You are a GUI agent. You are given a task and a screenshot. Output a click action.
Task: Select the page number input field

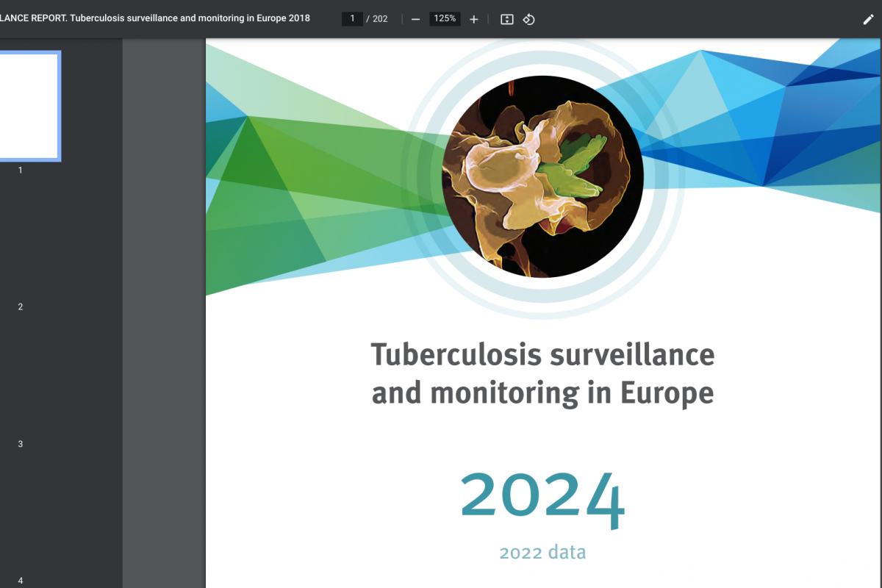pos(352,18)
